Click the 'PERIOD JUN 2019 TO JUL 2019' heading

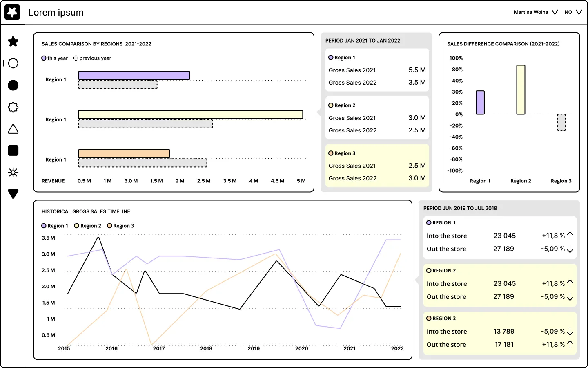pos(460,208)
